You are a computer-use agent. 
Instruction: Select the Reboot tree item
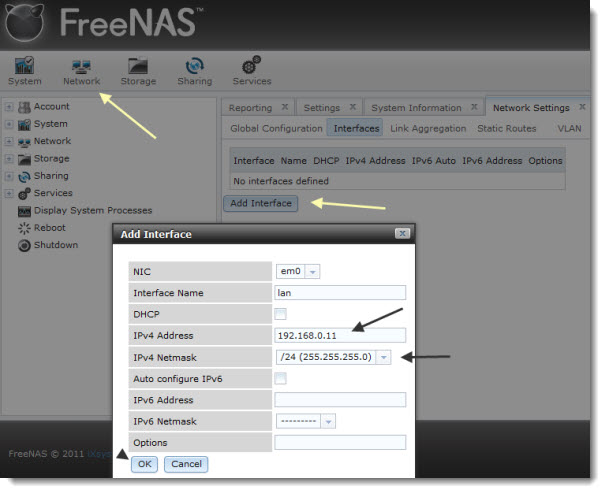tap(50, 228)
